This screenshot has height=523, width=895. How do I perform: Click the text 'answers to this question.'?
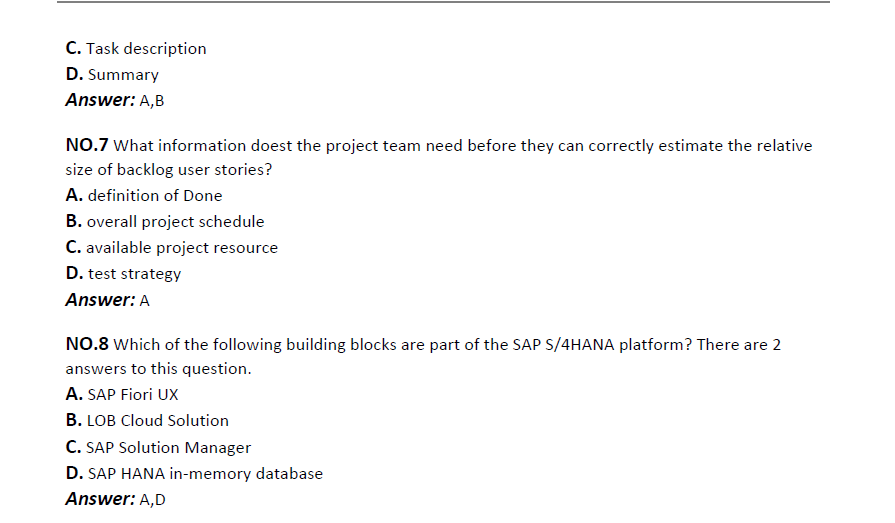[x=158, y=369]
